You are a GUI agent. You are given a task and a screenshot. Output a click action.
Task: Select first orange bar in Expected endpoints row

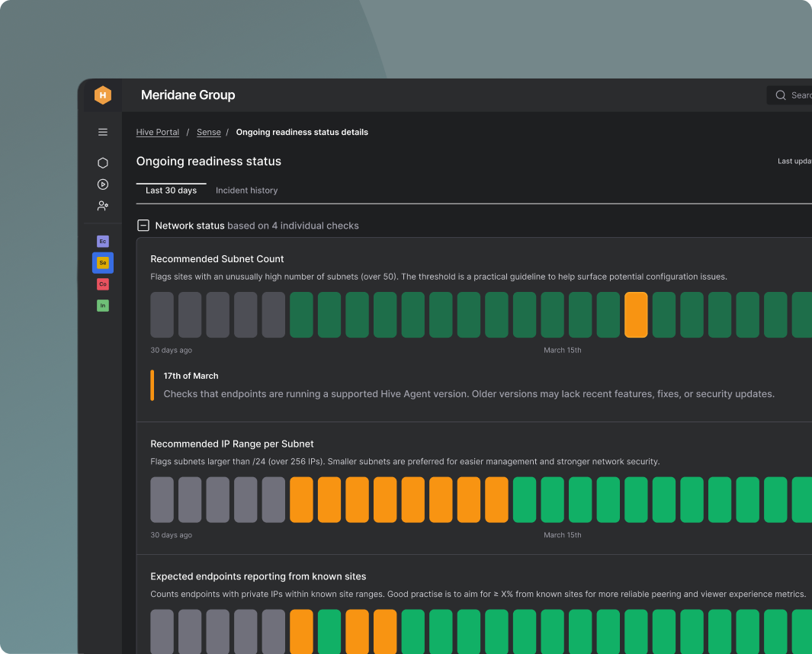[301, 632]
